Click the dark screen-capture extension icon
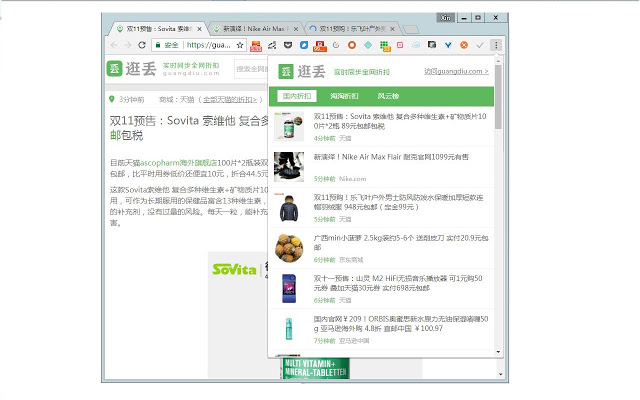640x400 pixels. pos(432,45)
